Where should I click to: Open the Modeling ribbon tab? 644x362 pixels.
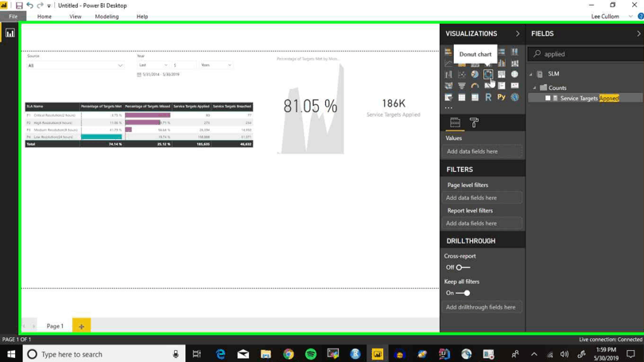(x=107, y=17)
